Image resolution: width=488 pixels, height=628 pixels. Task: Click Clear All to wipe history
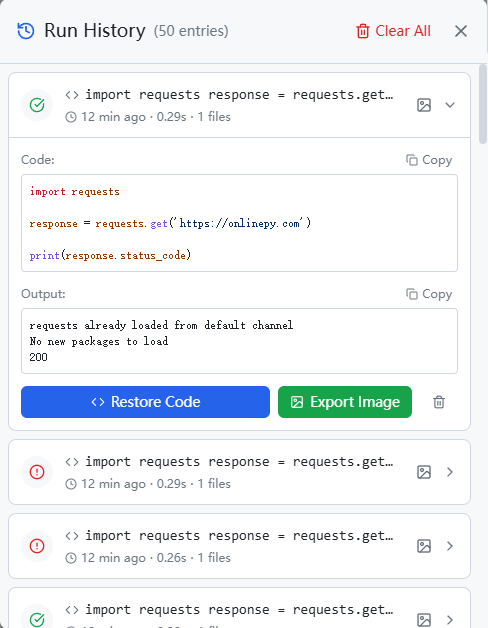click(393, 31)
